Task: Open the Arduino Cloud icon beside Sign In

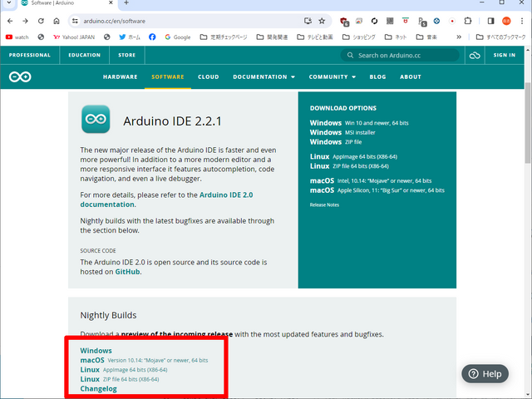Action: [x=475, y=56]
